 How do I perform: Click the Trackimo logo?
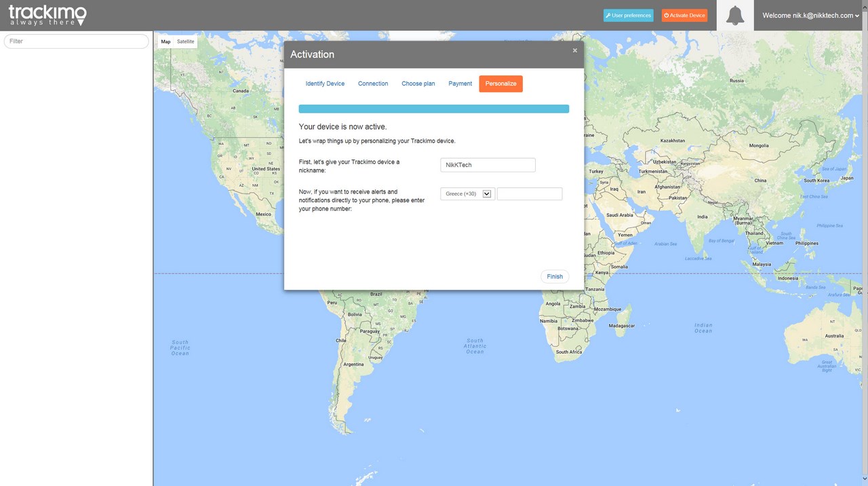click(x=47, y=15)
